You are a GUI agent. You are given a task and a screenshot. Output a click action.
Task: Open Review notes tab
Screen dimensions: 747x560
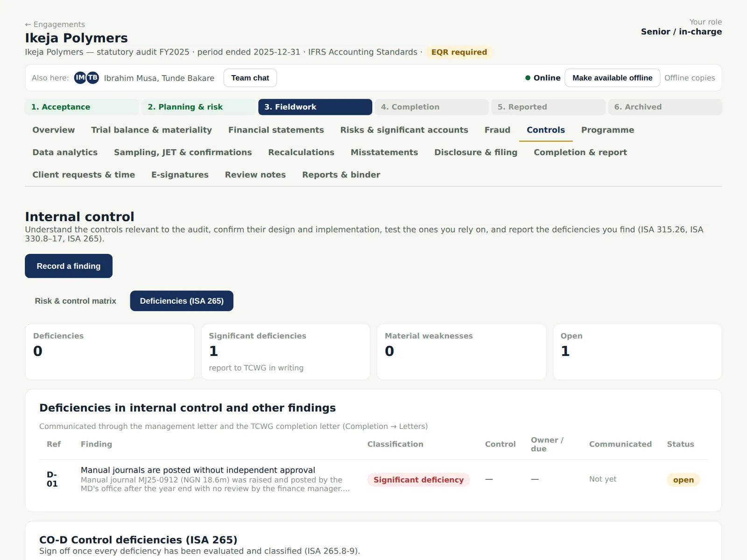point(255,175)
